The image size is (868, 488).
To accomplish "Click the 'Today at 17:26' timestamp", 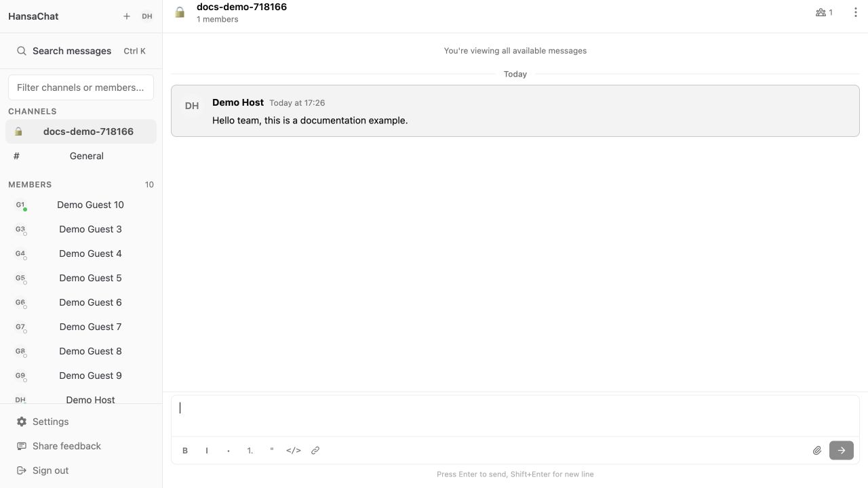I will pyautogui.click(x=297, y=103).
